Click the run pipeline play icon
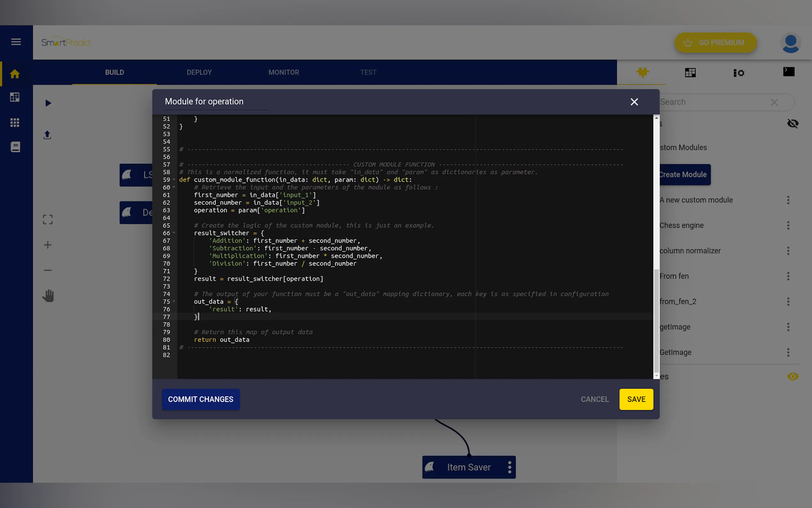The height and width of the screenshot is (508, 812). coord(48,103)
